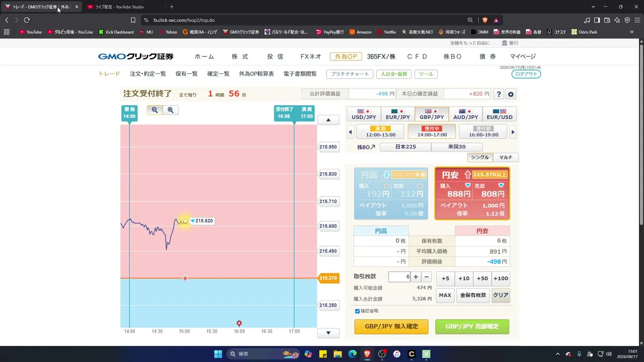
Task: Click the 取引枚数 quantity input field
Action: (399, 277)
